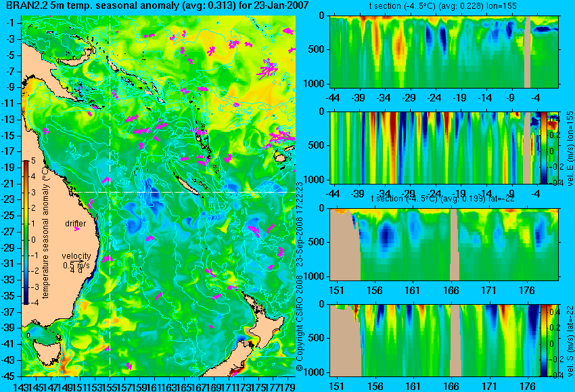
Task: Click the 't section ... lat=-22' panel title
Action: (443, 199)
